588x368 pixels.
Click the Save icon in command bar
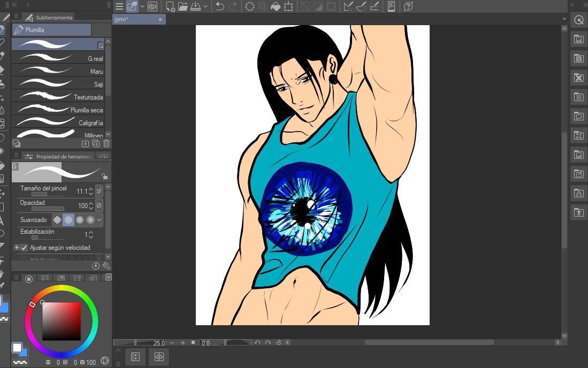(196, 6)
